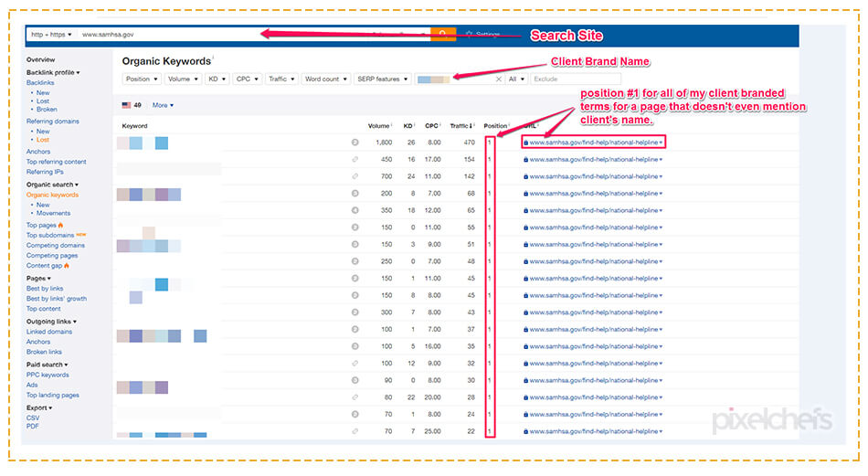Open SERP icon for traffic 32 row

click(x=355, y=364)
